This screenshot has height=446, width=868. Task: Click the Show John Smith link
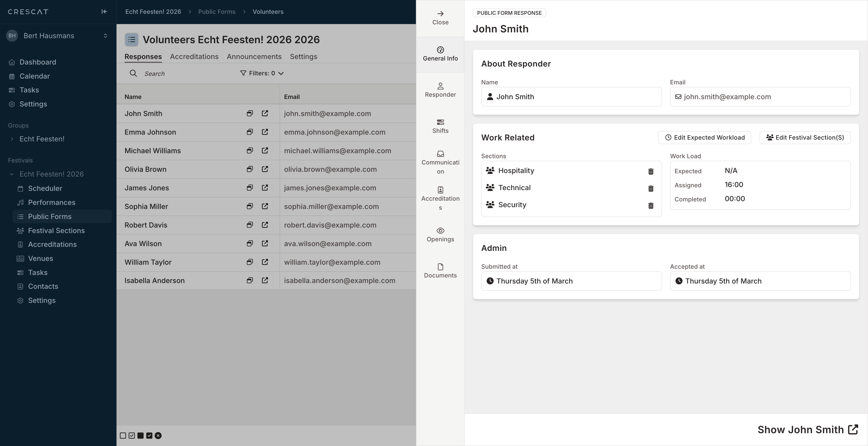click(807, 429)
